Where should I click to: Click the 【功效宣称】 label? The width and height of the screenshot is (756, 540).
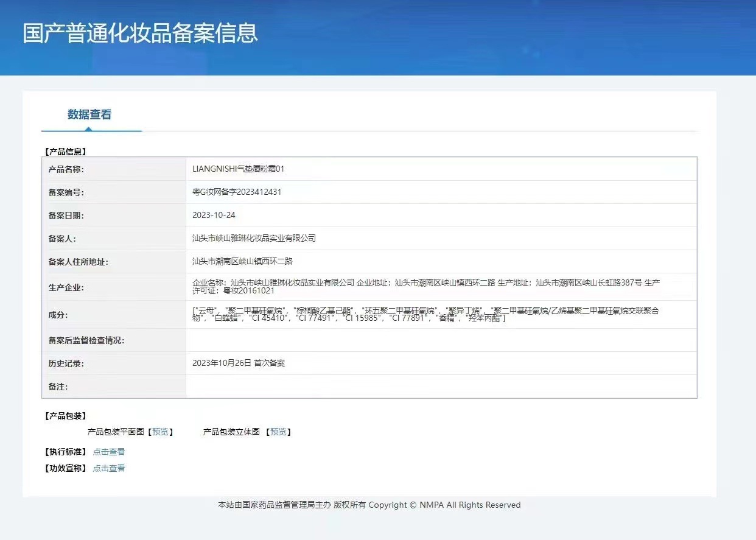point(66,468)
